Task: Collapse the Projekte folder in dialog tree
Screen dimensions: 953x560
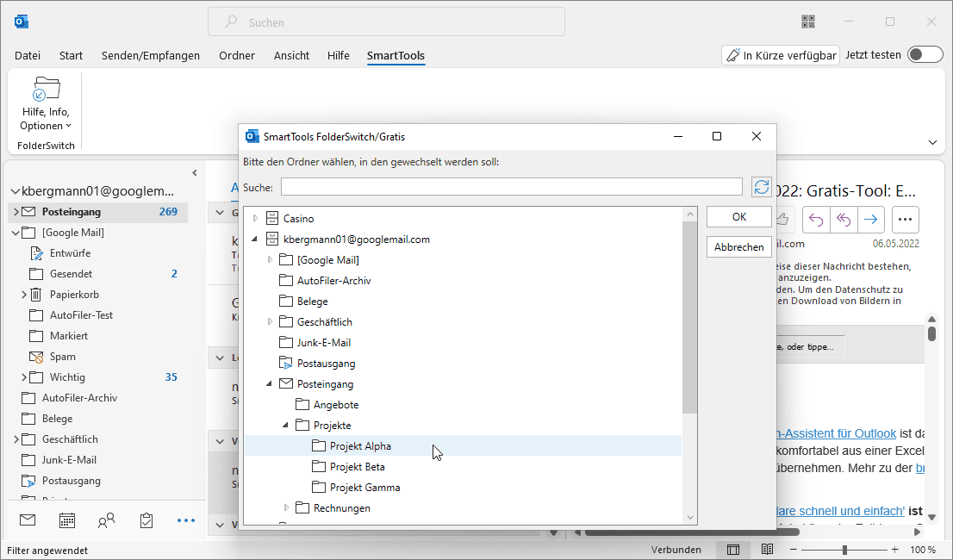Action: 286,426
